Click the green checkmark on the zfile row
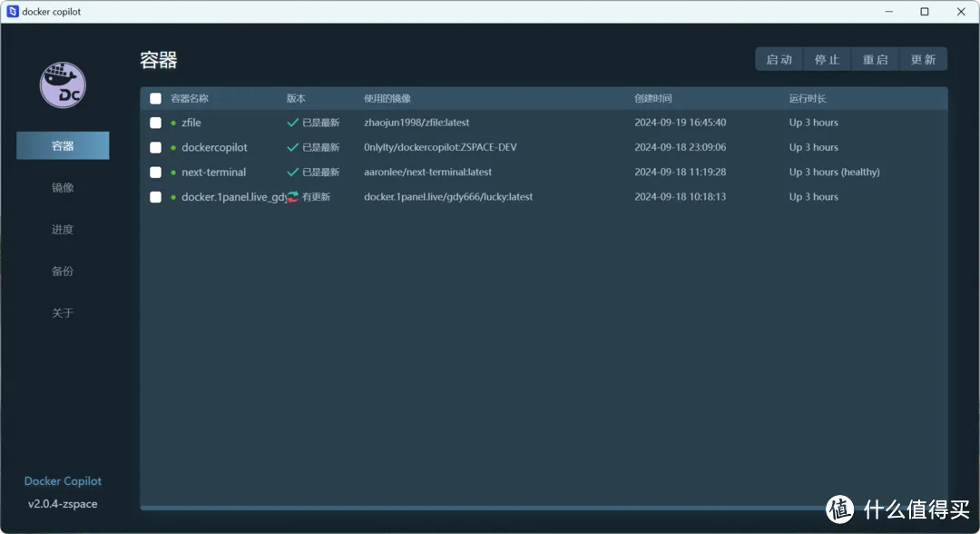Screen dimensions: 980x534 pyautogui.click(x=292, y=123)
